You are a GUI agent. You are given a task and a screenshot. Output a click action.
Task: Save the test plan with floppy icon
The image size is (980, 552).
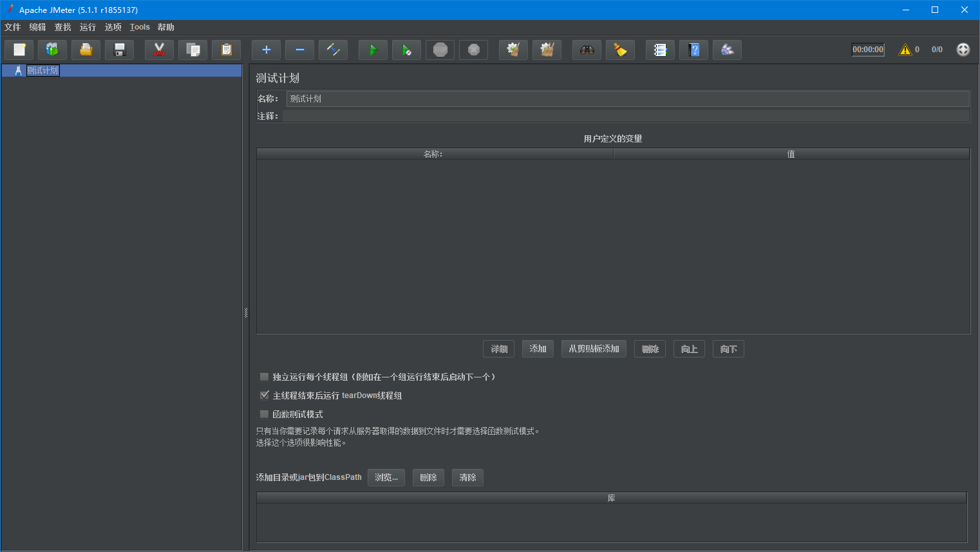[x=119, y=50]
